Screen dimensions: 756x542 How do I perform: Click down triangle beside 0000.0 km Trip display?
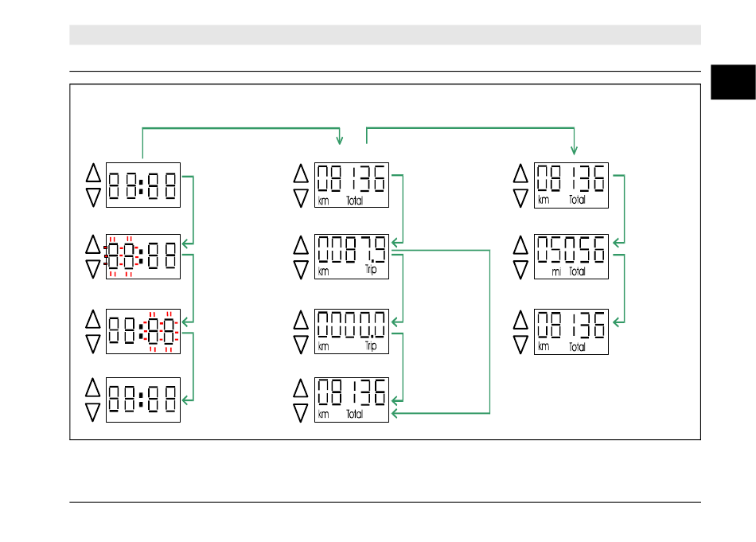click(x=301, y=345)
